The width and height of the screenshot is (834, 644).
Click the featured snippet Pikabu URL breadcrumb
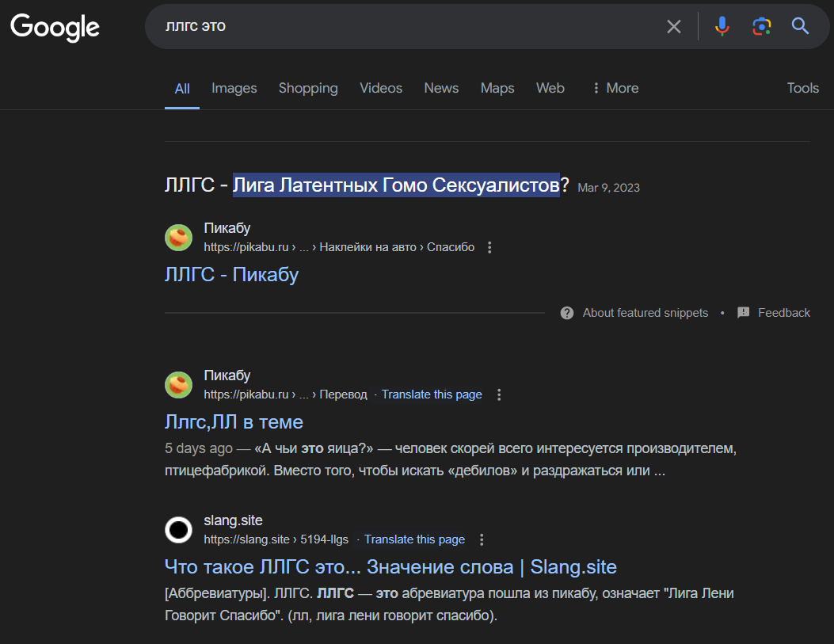point(339,247)
